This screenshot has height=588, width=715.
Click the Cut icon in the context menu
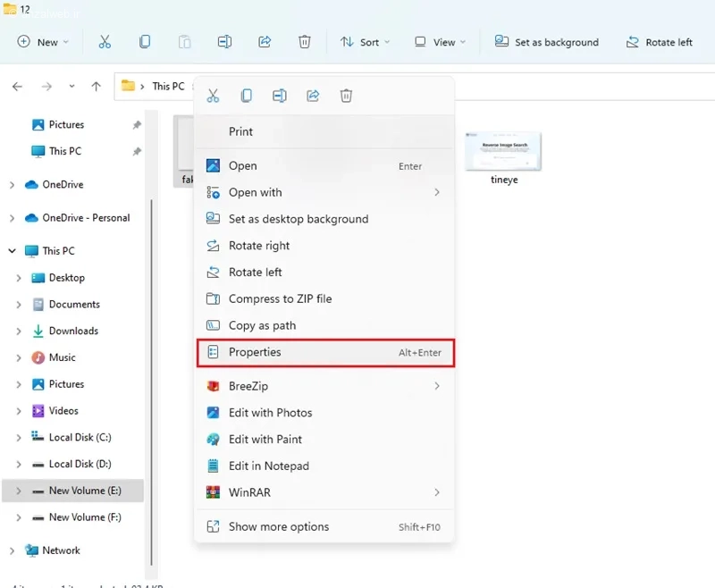[x=213, y=96]
